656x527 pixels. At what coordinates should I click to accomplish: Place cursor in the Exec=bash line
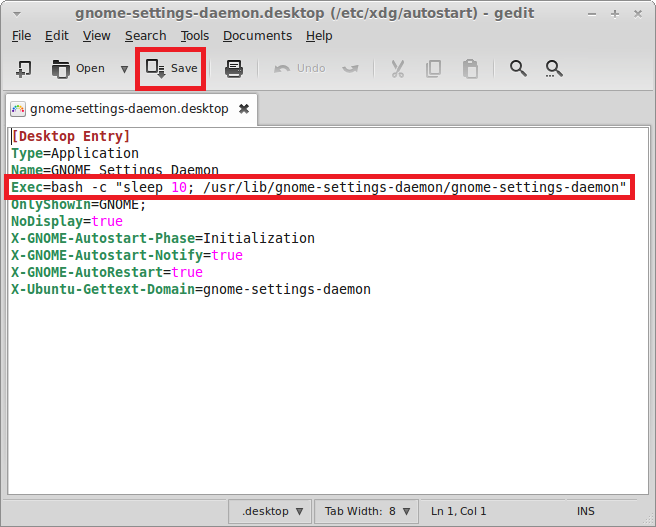[x=319, y=187]
